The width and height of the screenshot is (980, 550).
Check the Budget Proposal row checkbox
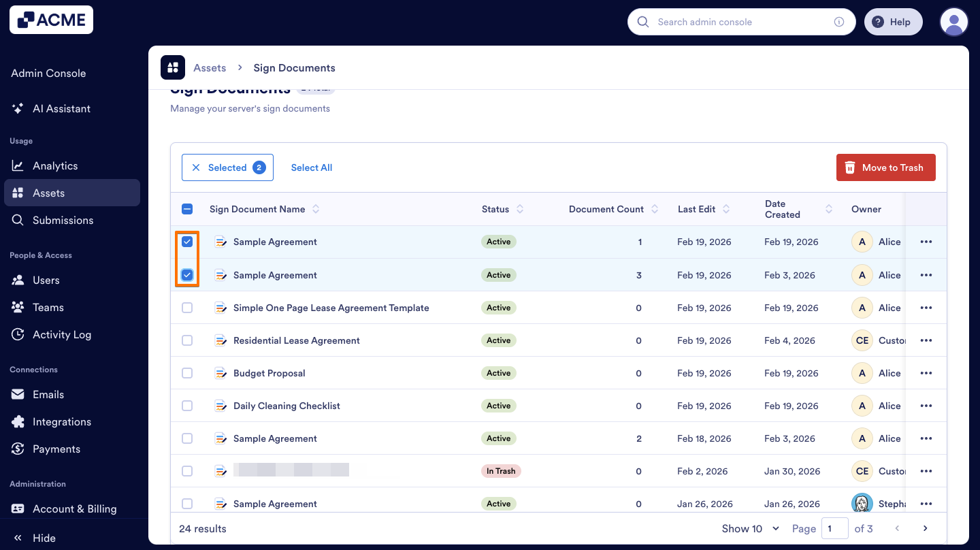pos(187,372)
